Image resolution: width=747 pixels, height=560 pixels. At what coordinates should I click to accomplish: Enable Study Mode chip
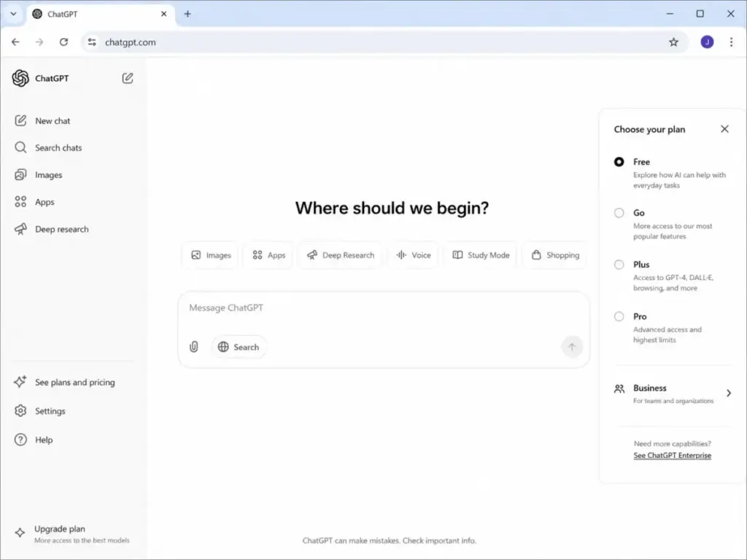pyautogui.click(x=481, y=255)
